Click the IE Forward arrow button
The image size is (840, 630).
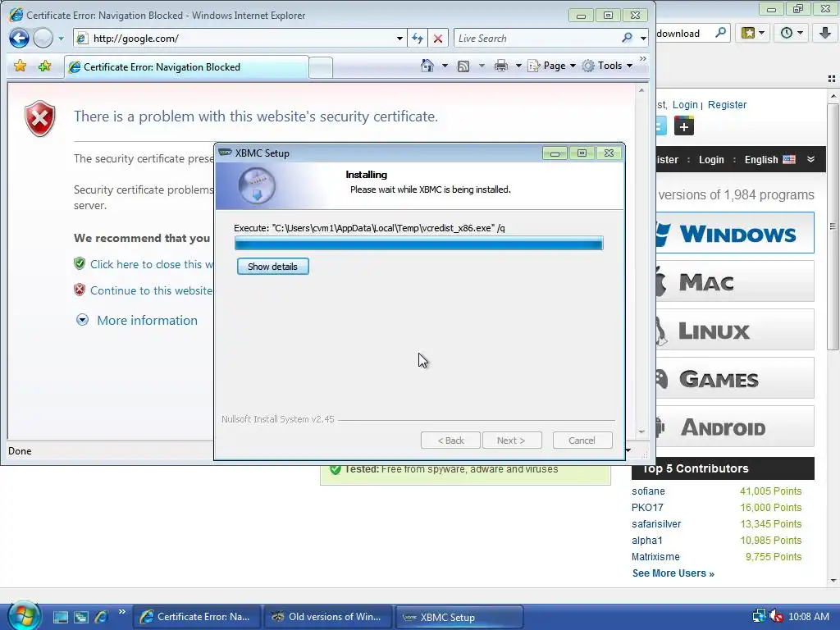pyautogui.click(x=43, y=38)
